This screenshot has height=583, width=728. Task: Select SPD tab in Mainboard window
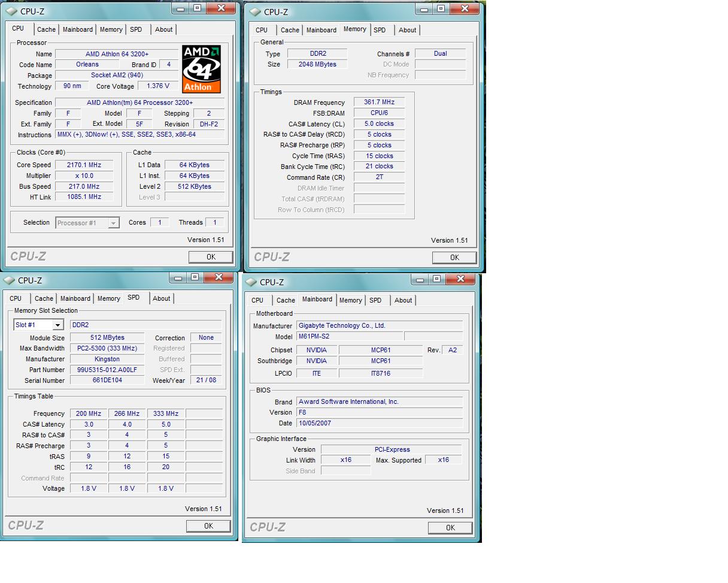tap(375, 300)
